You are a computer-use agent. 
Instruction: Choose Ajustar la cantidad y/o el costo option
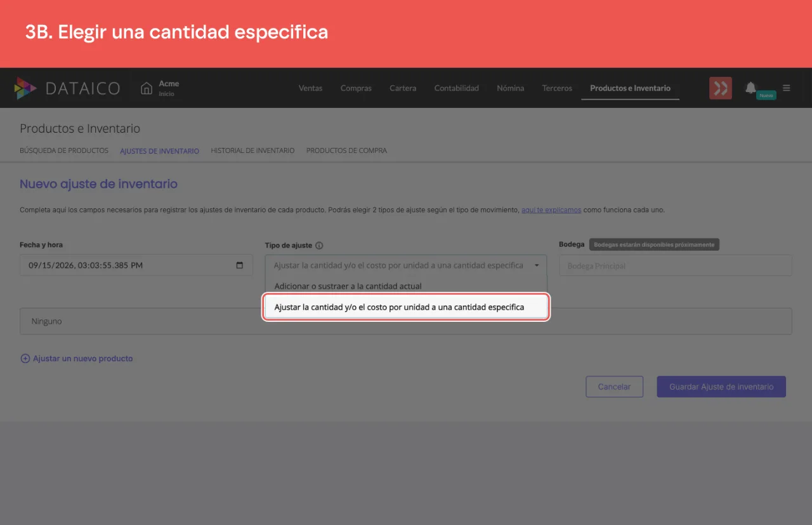(406, 307)
